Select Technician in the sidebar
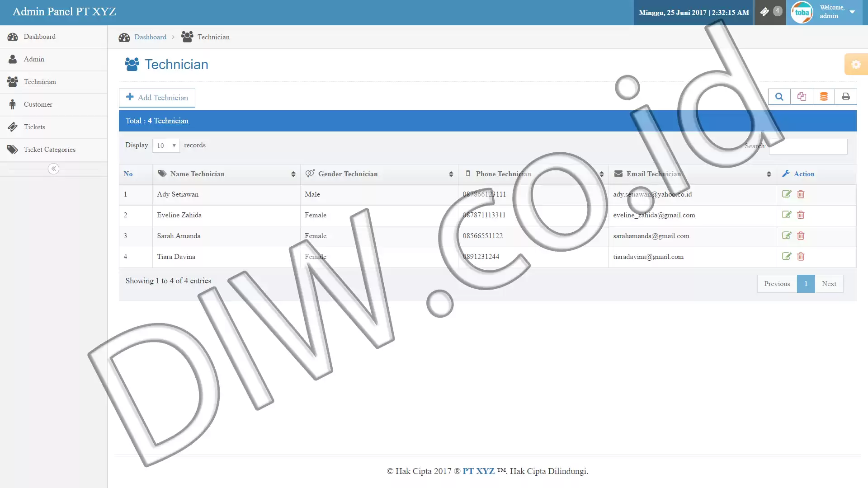 [53, 82]
